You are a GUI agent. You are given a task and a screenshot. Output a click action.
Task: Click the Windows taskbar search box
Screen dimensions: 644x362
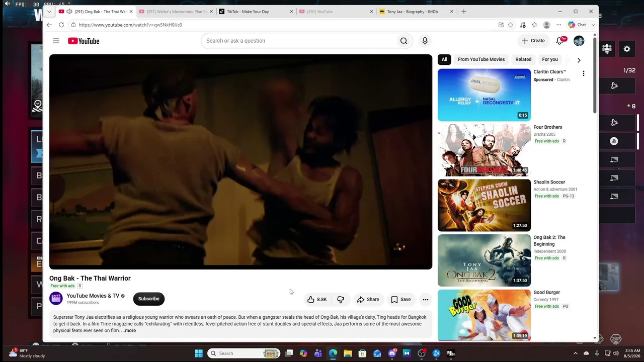pyautogui.click(x=244, y=353)
